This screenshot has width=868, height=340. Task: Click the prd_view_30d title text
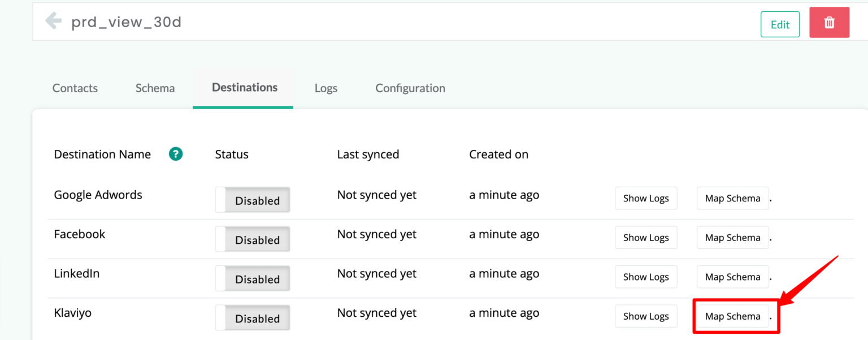point(126,21)
